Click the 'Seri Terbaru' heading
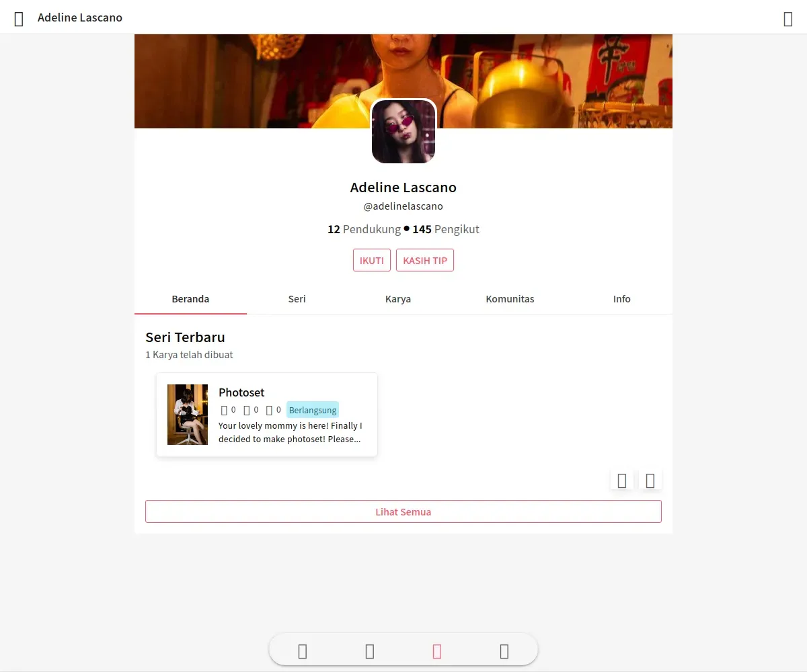Screen dimensions: 807x672 [185, 337]
